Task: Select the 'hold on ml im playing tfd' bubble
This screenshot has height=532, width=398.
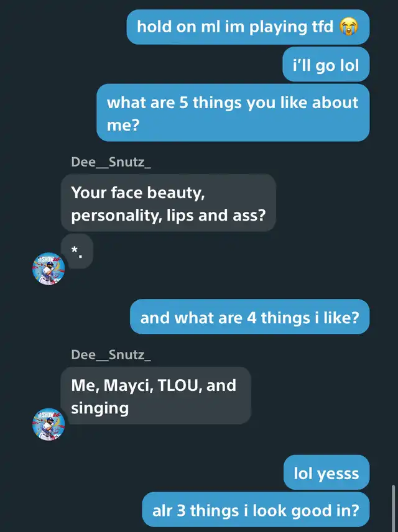Action: pyautogui.click(x=248, y=27)
